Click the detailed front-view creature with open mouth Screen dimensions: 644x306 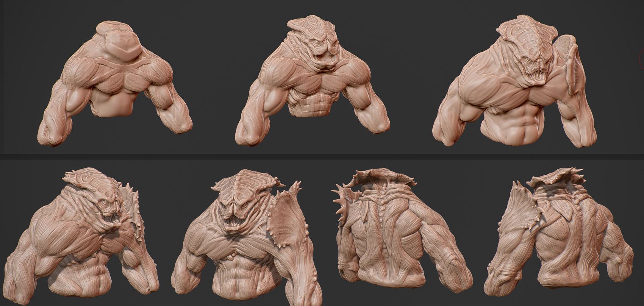pos(247,237)
